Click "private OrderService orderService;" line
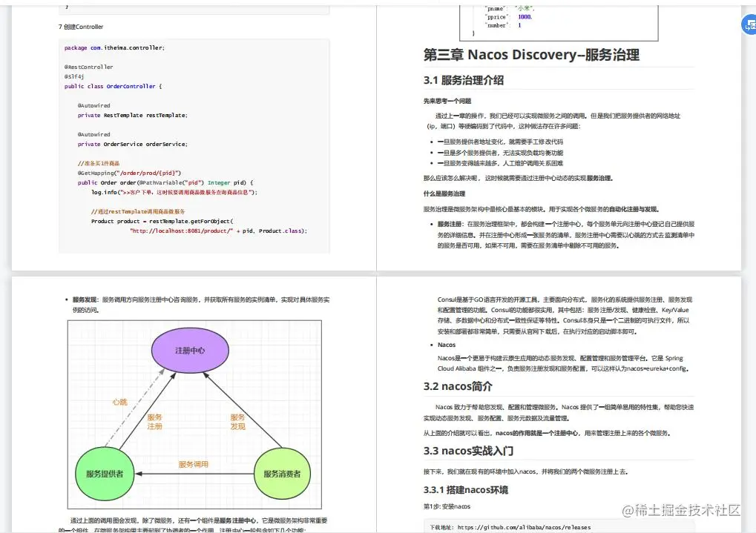 point(133,144)
